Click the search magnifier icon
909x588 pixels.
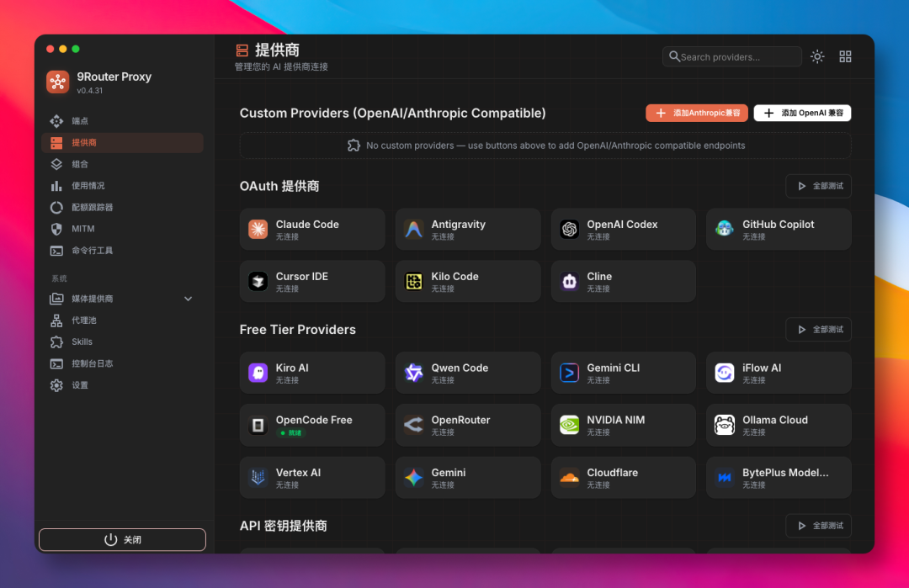pyautogui.click(x=674, y=56)
